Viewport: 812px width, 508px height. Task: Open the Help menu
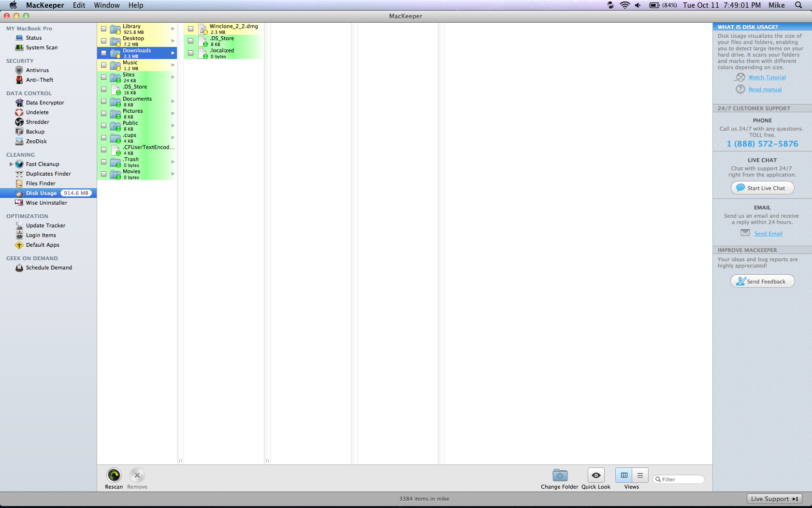[136, 5]
